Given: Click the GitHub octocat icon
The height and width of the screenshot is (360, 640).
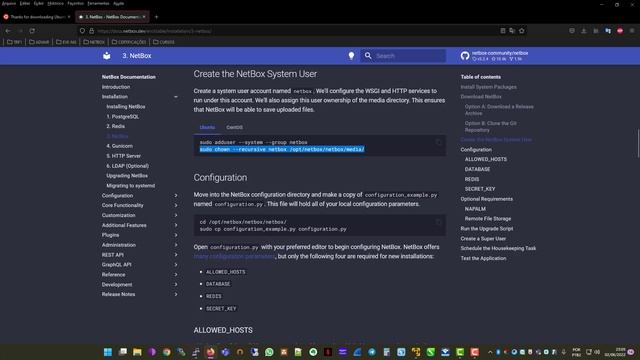Looking at the screenshot, I should coord(465,56).
